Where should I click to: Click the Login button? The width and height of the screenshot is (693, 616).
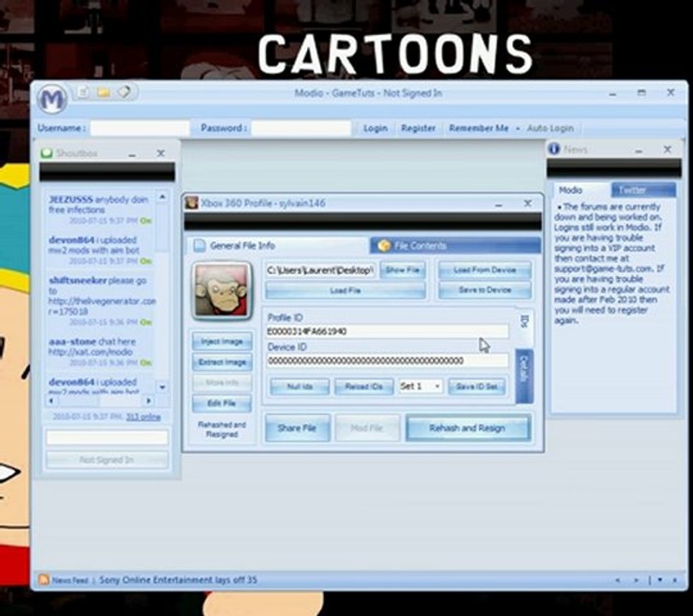[375, 128]
